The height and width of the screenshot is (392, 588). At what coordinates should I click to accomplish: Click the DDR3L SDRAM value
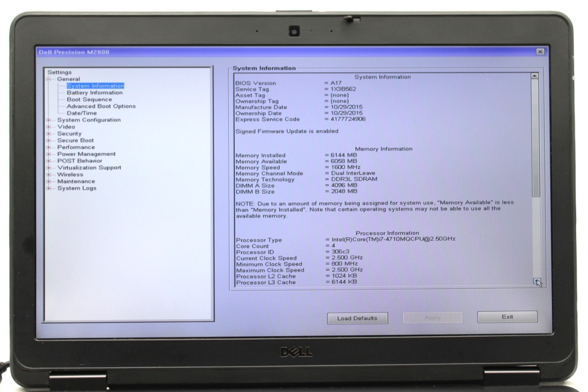[354, 179]
